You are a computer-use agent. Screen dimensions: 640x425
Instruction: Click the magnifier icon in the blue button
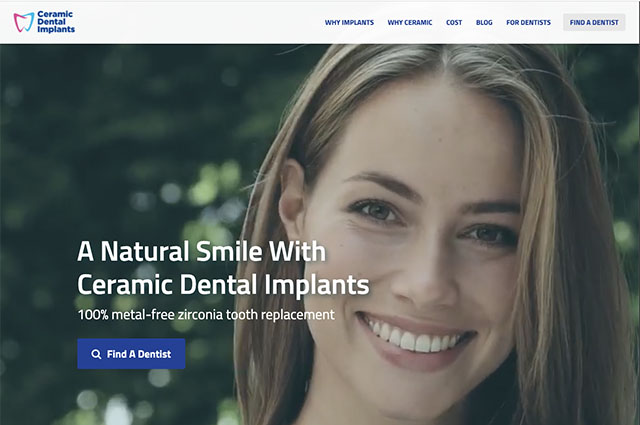point(96,354)
